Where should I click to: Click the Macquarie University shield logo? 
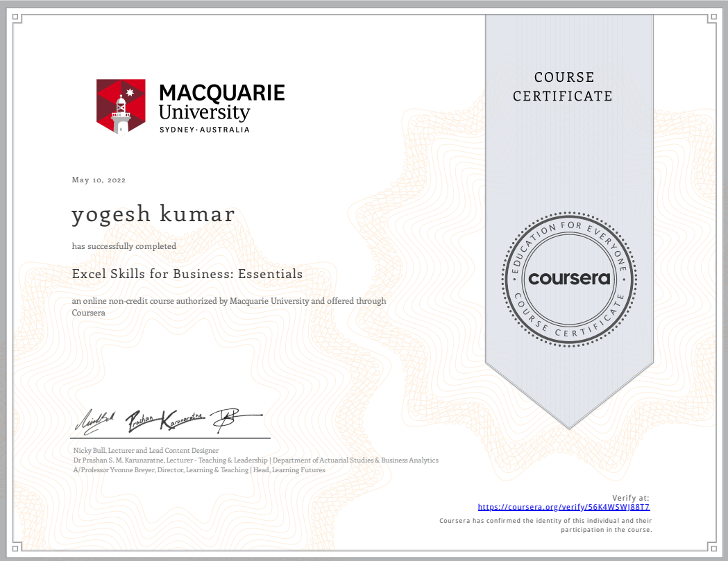click(122, 105)
